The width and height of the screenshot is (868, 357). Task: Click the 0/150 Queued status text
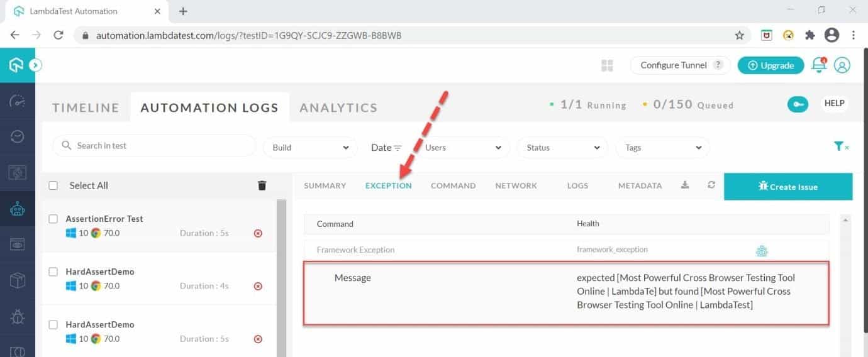687,105
